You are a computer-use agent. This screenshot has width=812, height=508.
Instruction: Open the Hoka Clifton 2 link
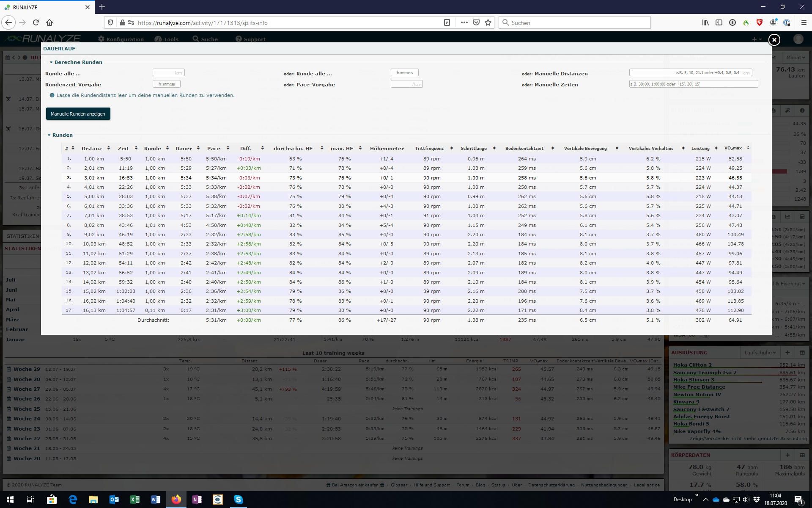pos(692,365)
